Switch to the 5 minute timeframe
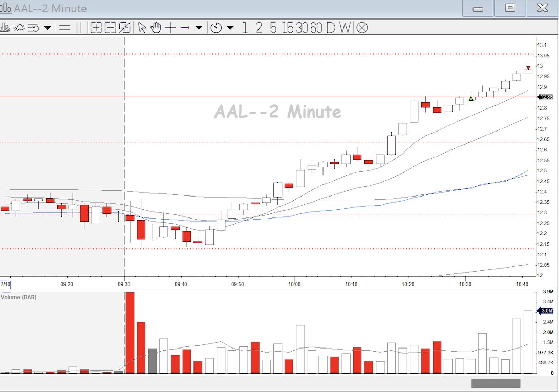The width and height of the screenshot is (559, 392). pos(273,28)
